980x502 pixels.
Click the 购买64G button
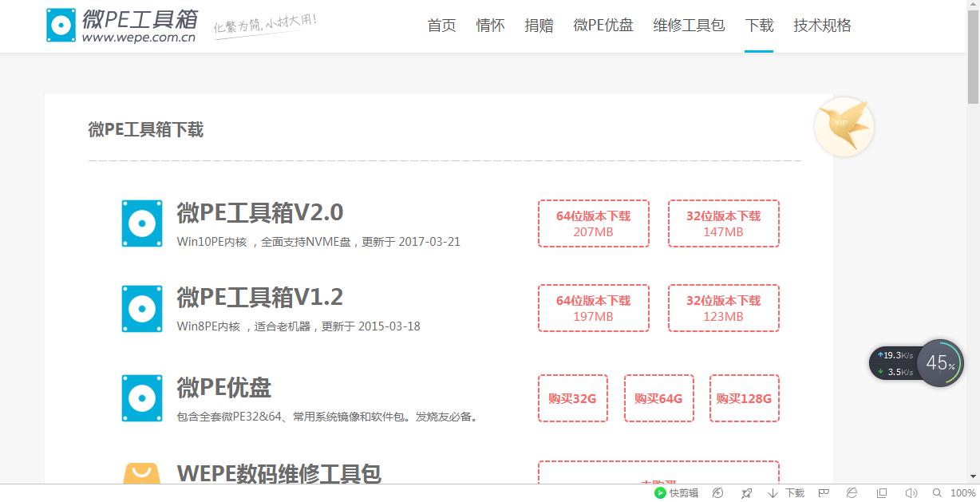[658, 398]
